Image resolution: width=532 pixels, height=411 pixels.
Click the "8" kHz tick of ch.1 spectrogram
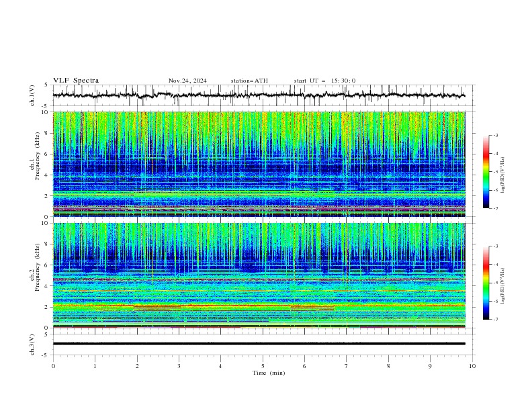47,133
